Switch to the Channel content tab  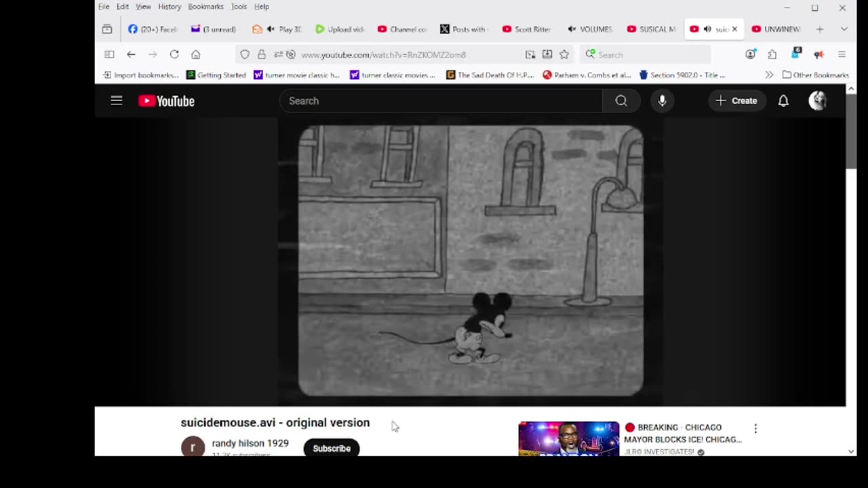click(x=402, y=29)
